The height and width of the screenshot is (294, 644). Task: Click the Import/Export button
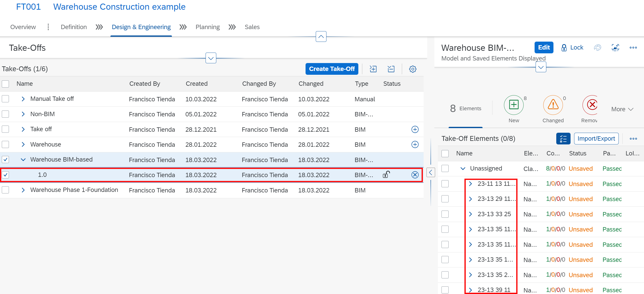coord(596,139)
